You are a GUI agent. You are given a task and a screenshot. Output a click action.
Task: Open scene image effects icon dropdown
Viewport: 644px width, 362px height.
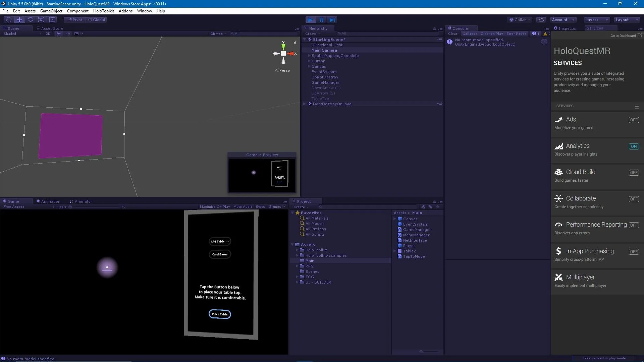78,34
